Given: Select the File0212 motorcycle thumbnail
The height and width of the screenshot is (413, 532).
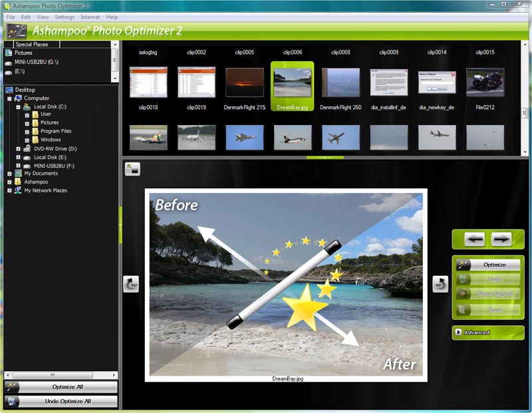Looking at the screenshot, I should (485, 83).
